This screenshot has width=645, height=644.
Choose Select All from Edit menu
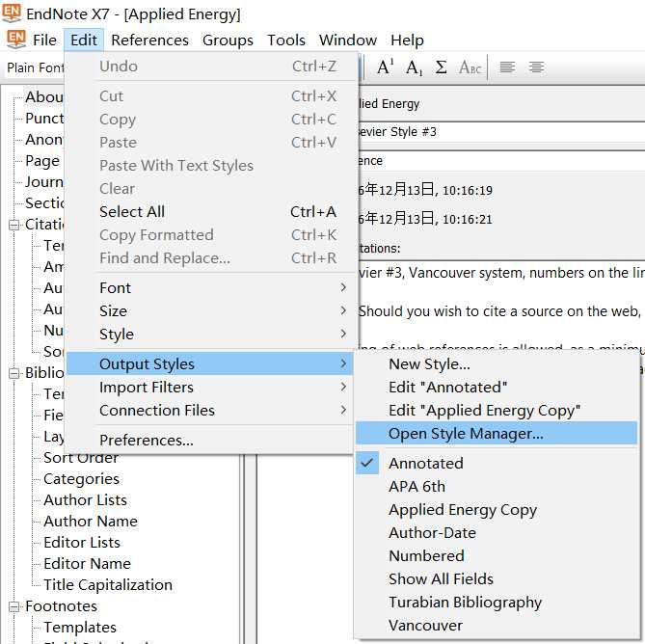point(210,212)
